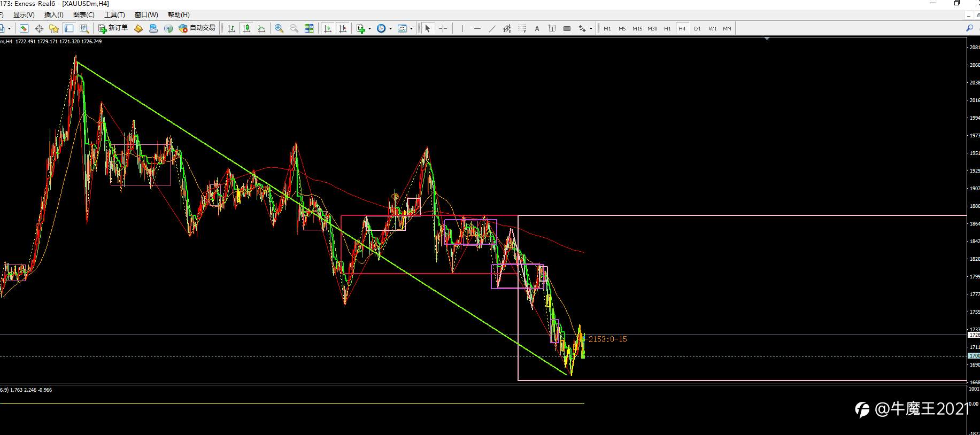Switch chart to candlestick mode

(x=246, y=28)
